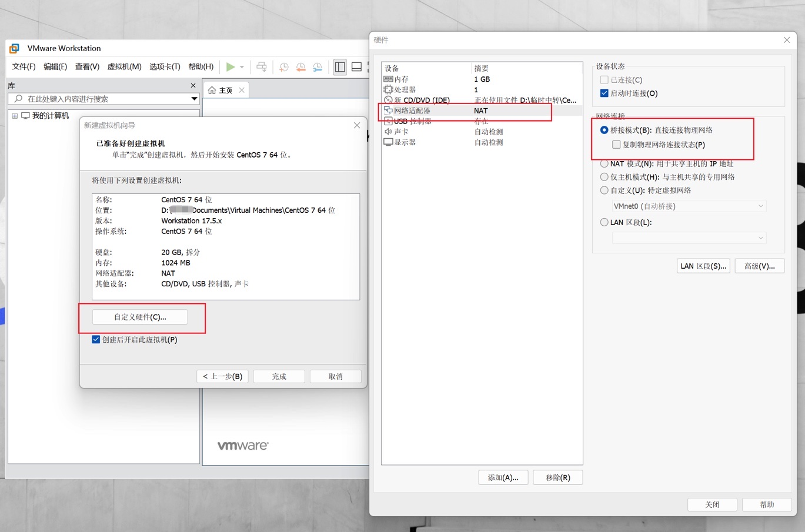Select the 仅主机模式 radio button
The height and width of the screenshot is (532, 805).
coord(604,176)
